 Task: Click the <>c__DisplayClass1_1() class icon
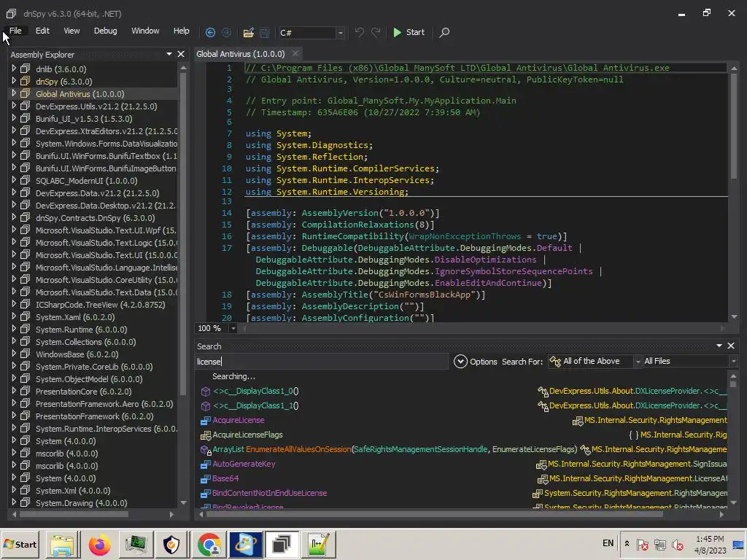point(205,405)
